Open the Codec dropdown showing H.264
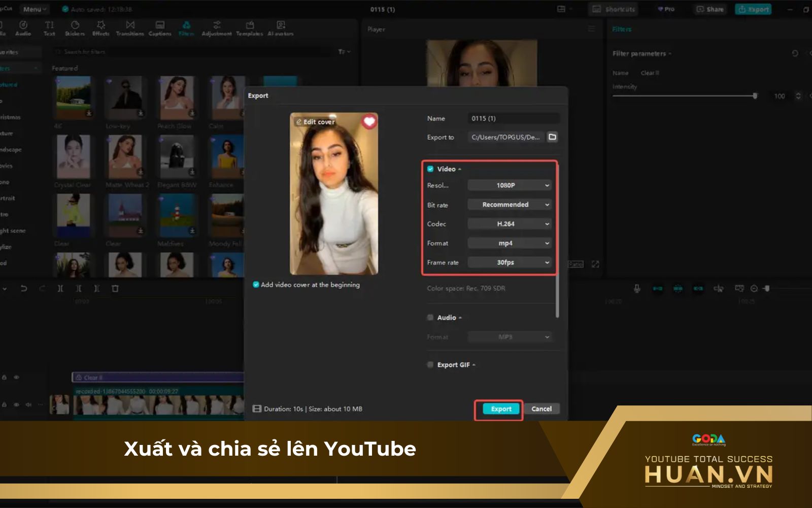The height and width of the screenshot is (508, 812). click(509, 224)
